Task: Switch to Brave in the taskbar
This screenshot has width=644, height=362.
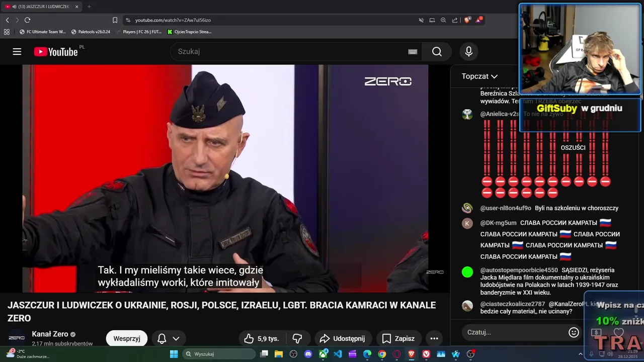Action: [412, 354]
